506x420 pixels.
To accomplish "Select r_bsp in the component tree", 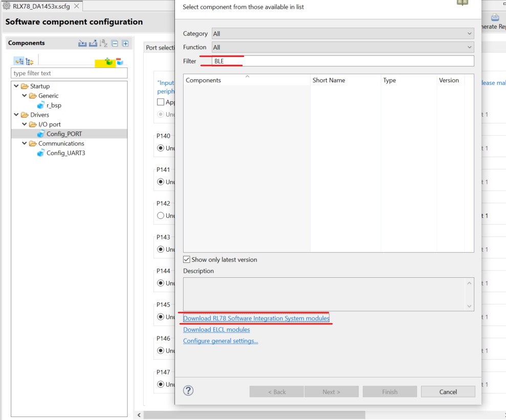I will tap(54, 105).
